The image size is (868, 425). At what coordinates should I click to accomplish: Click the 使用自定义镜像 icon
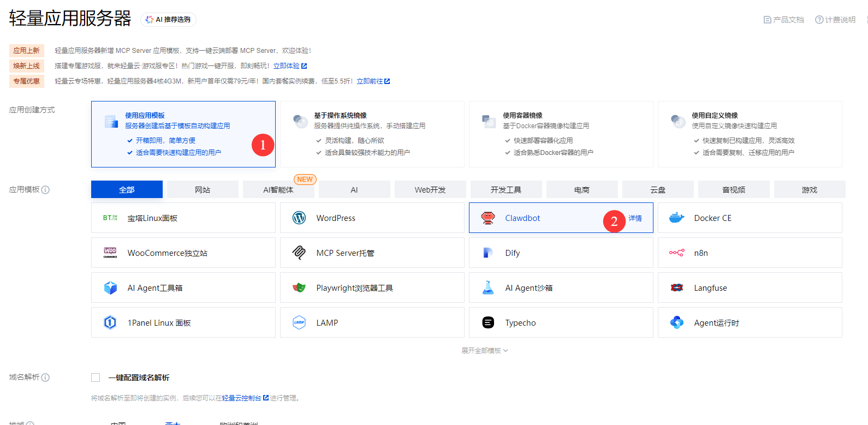tap(678, 121)
